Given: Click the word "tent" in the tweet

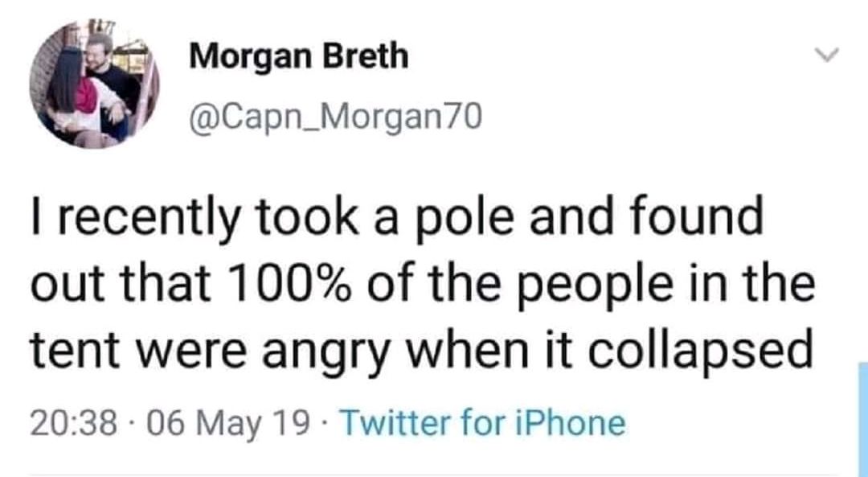Looking at the screenshot, I should click(x=75, y=352).
